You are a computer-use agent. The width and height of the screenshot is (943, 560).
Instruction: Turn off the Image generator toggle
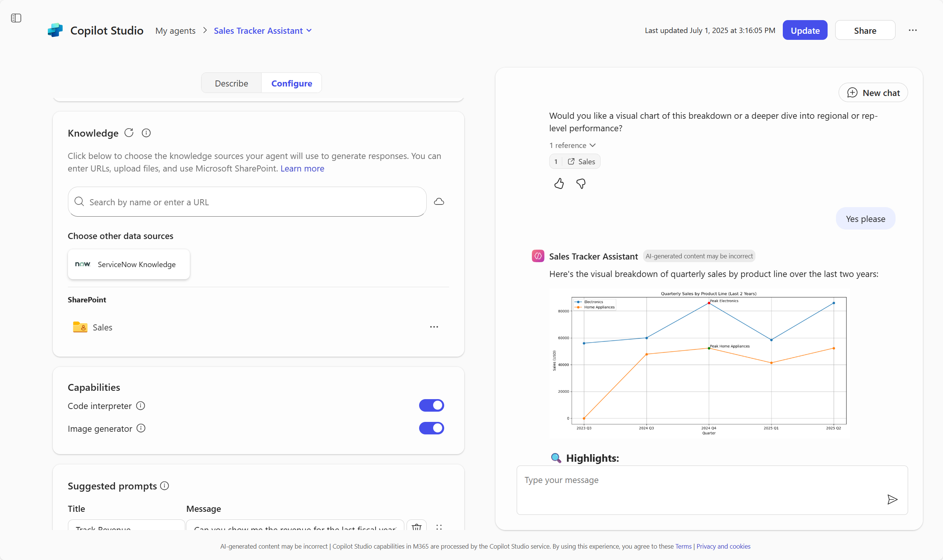pyautogui.click(x=431, y=428)
